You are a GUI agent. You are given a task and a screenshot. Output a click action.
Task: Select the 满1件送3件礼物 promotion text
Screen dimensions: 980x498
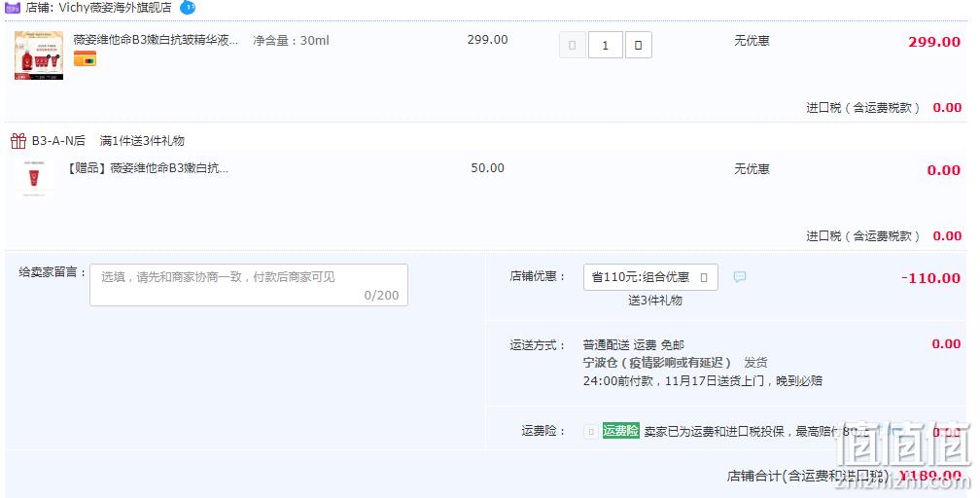pyautogui.click(x=142, y=141)
